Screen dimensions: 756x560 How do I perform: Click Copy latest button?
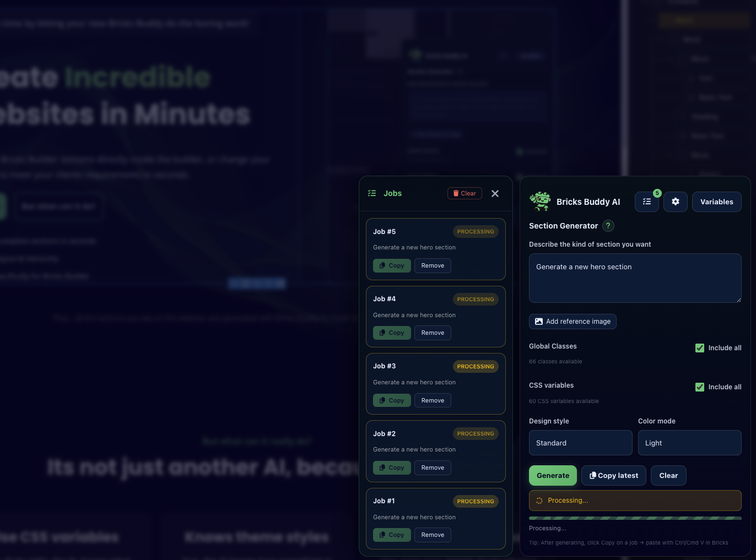614,475
